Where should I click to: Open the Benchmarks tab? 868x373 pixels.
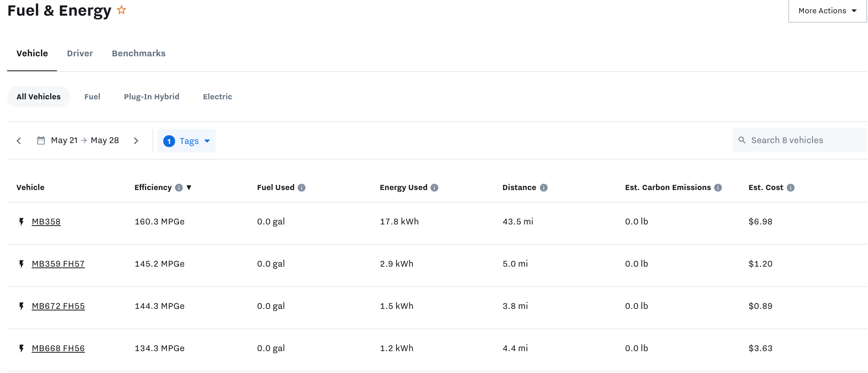139,53
